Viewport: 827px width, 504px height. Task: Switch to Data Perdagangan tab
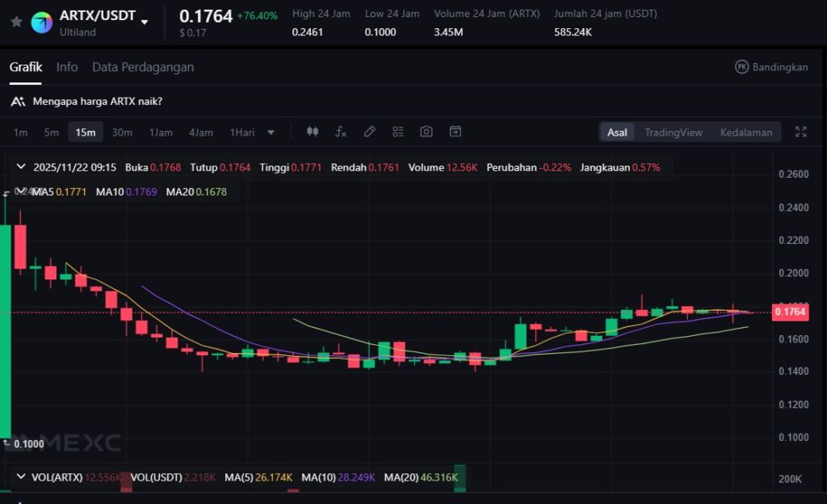point(143,67)
